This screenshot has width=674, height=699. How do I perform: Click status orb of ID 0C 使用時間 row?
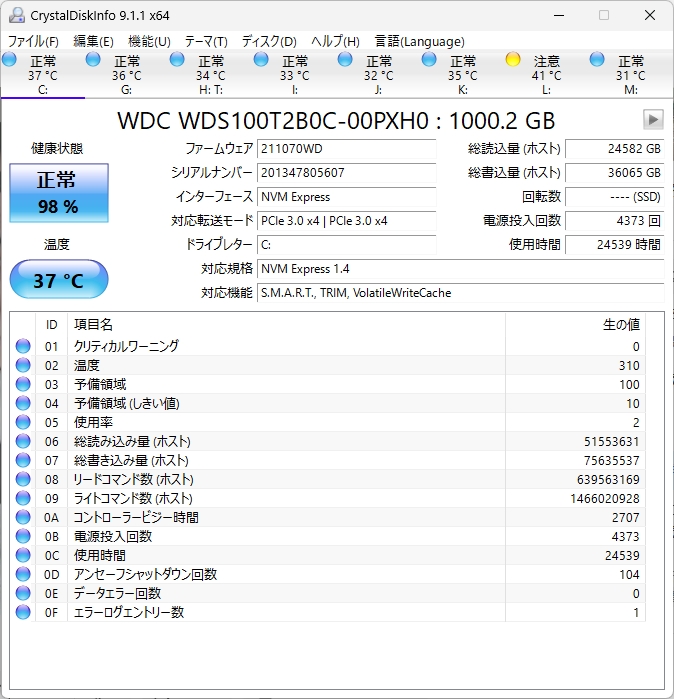(x=23, y=555)
